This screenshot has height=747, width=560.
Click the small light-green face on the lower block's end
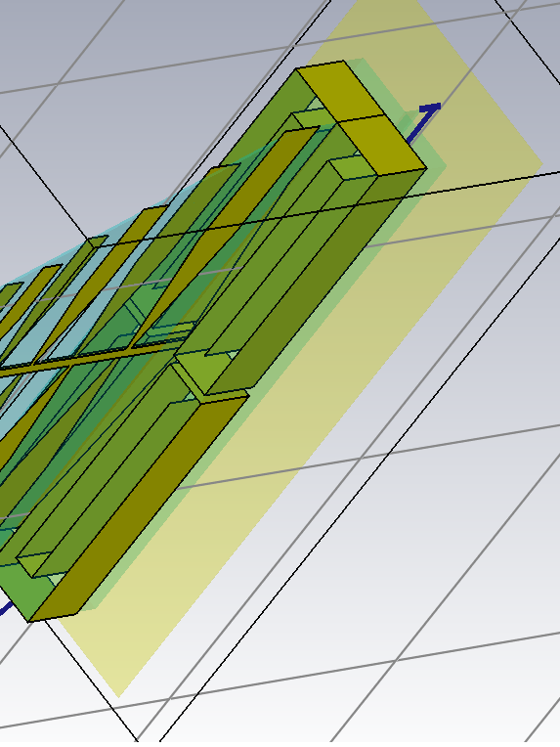coord(33,565)
